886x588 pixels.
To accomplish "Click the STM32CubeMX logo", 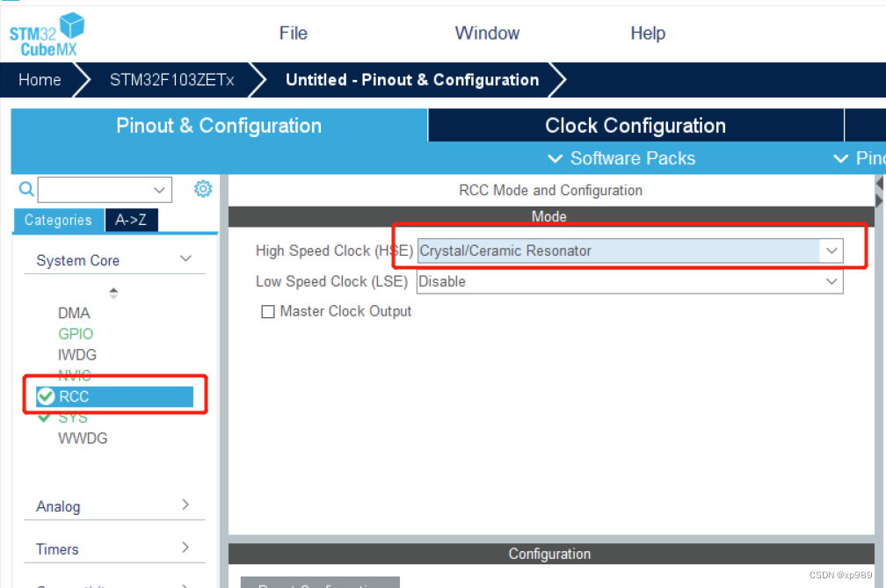I will click(47, 35).
